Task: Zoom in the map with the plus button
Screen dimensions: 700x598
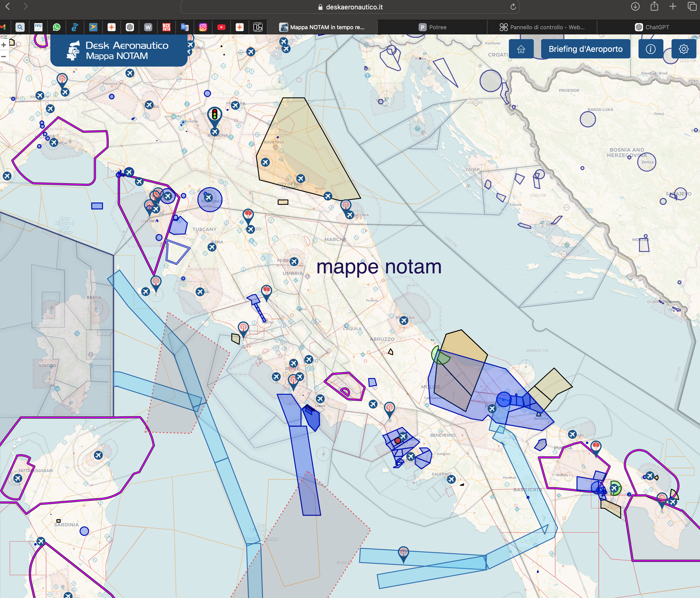Action: coord(4,45)
